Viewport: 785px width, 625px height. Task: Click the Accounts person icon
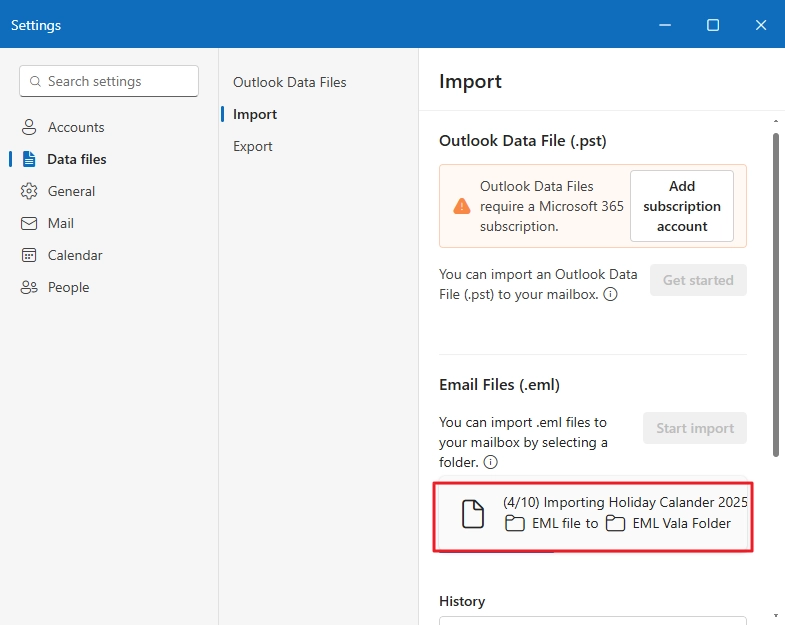click(x=29, y=127)
